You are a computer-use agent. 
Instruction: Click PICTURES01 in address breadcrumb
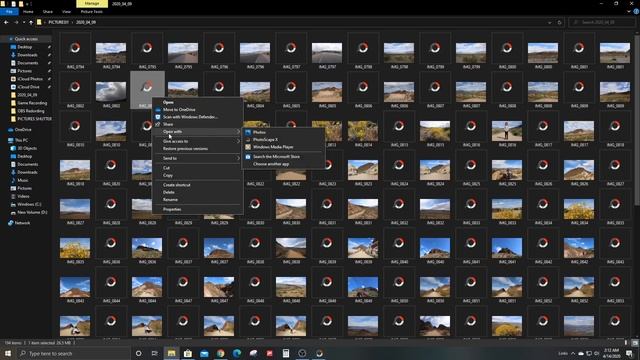(58, 22)
